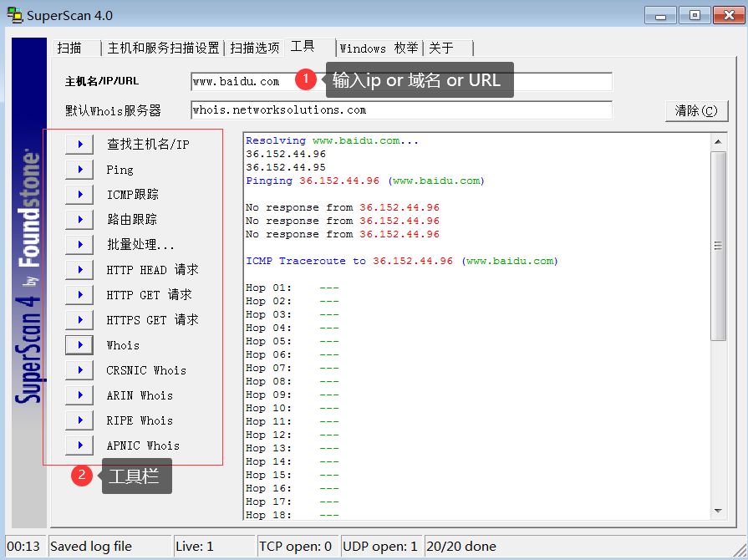Minimize the SuperScan 4.0 window

tap(660, 15)
